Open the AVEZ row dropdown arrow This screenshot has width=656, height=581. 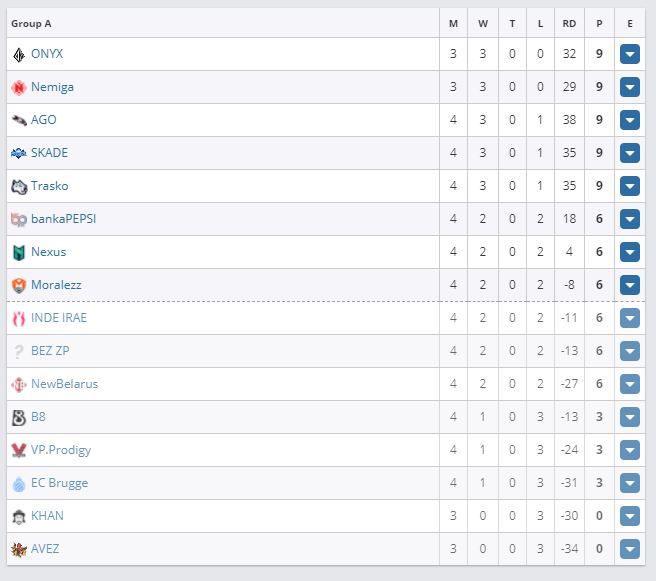(x=629, y=549)
